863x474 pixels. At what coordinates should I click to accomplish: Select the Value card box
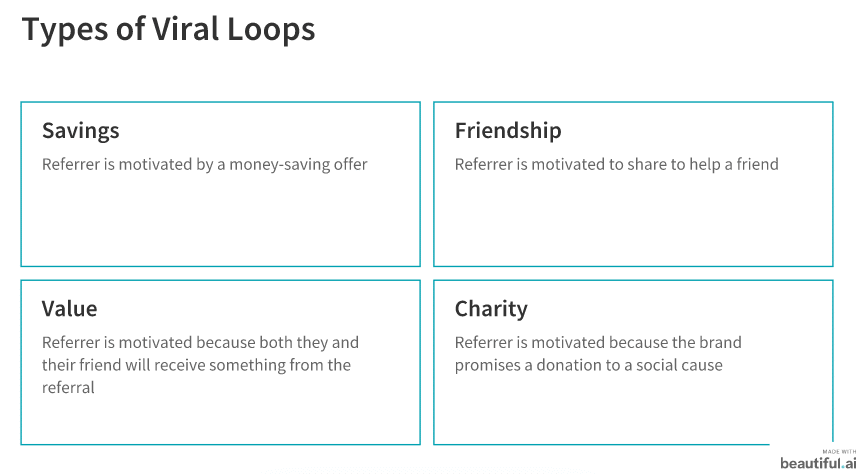[x=221, y=362]
